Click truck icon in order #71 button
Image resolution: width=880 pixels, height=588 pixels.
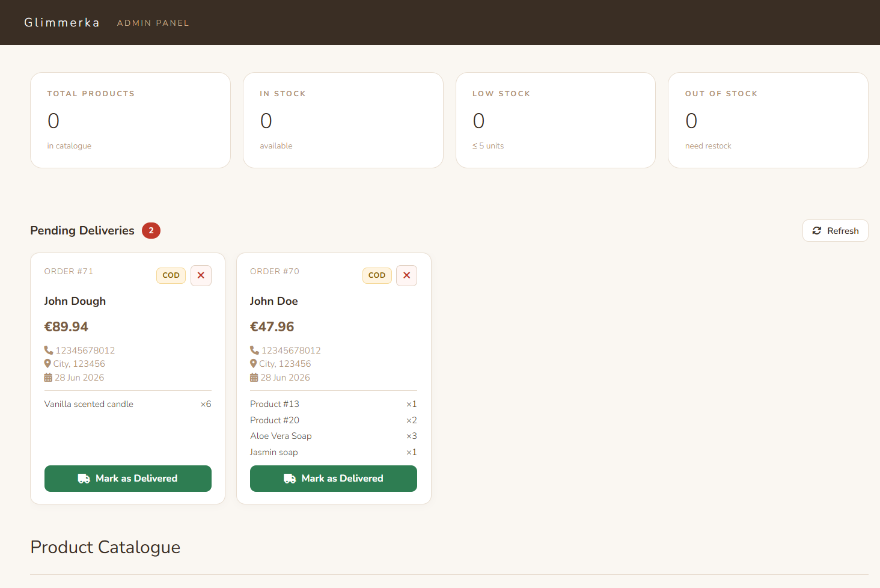tap(84, 479)
